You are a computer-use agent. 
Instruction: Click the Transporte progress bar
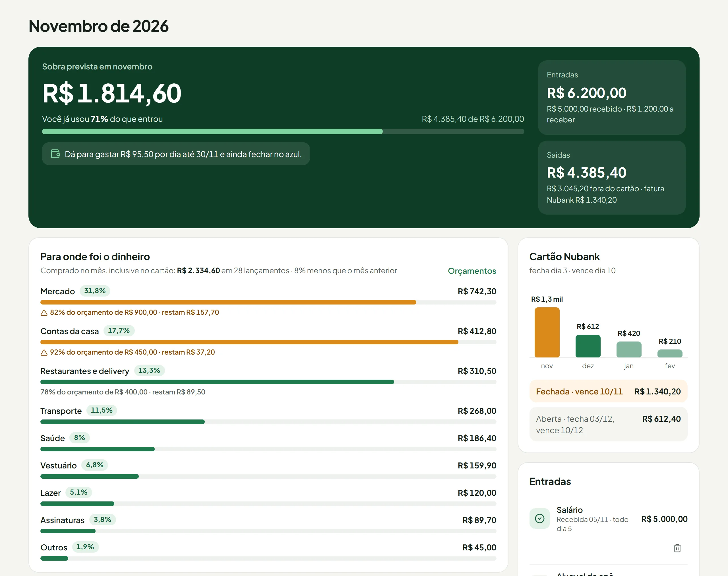coord(268,421)
